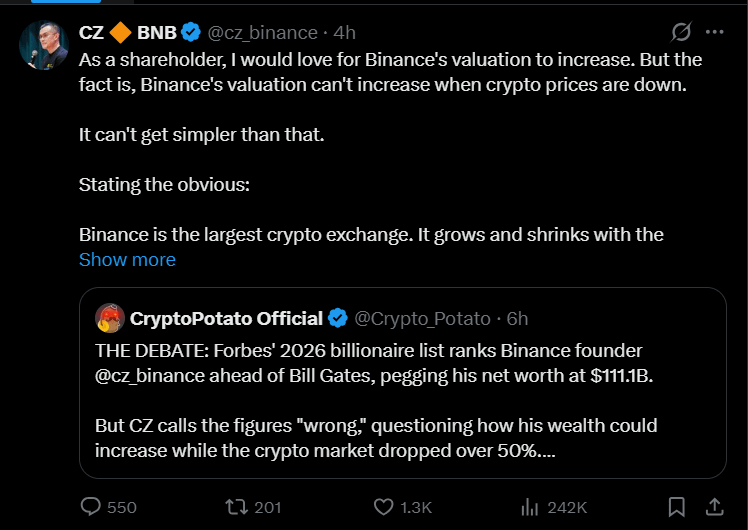Click the Grok icon on CZ's post

pos(682,32)
